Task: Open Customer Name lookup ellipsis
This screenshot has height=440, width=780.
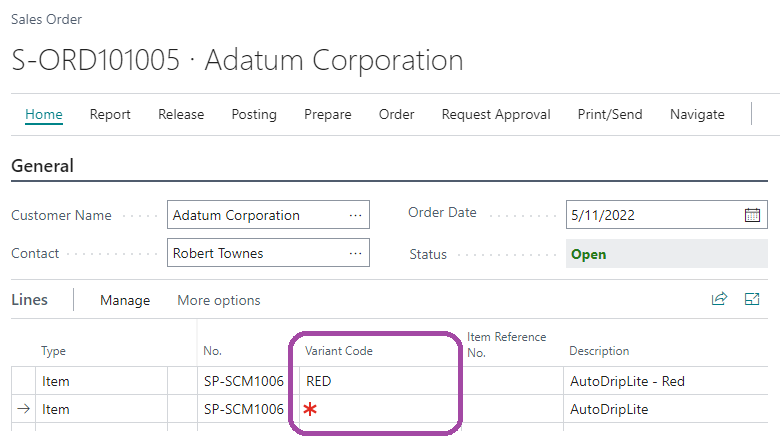Action: coord(355,215)
